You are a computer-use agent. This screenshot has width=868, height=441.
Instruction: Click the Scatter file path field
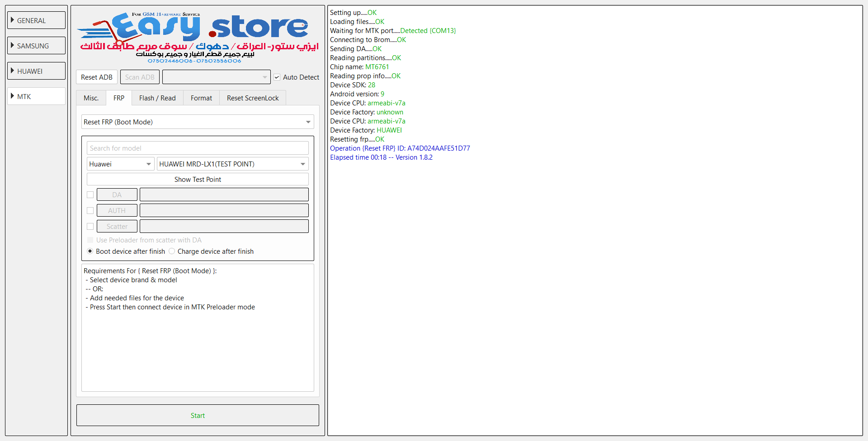(224, 227)
